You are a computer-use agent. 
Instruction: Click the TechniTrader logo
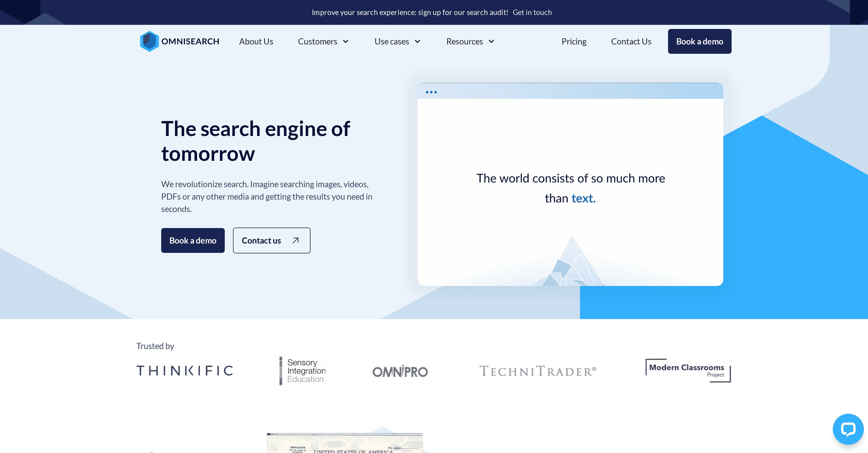pos(537,370)
